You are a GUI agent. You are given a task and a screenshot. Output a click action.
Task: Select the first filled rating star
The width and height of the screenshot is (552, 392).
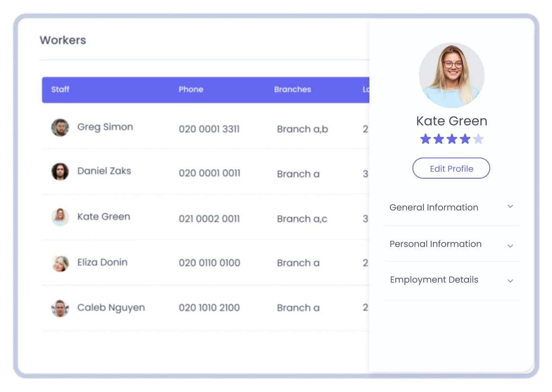424,138
